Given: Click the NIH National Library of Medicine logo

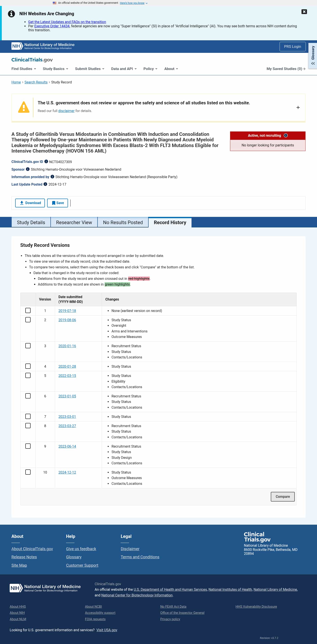Looking at the screenshot, I should click(x=43, y=46).
